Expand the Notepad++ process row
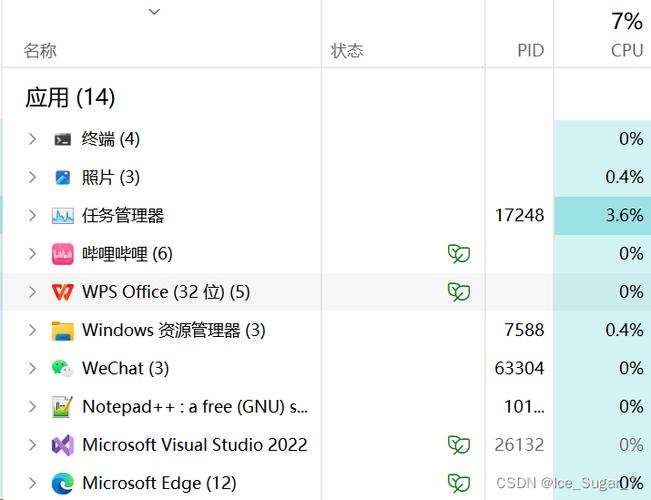 point(32,407)
